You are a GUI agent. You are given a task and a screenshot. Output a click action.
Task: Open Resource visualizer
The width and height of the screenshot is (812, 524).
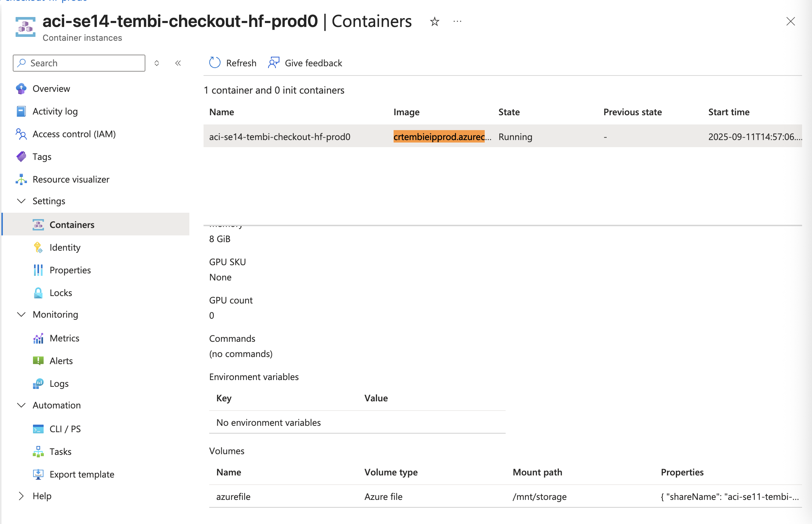coord(71,179)
